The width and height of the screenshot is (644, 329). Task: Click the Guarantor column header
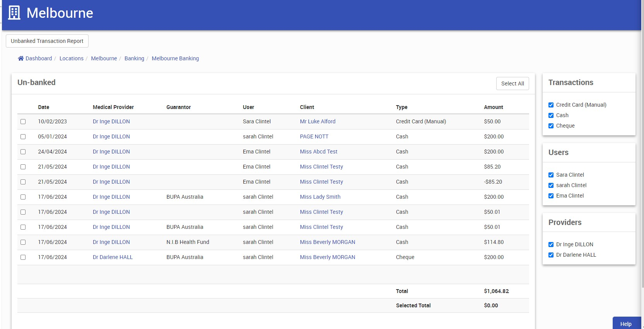[x=179, y=107]
